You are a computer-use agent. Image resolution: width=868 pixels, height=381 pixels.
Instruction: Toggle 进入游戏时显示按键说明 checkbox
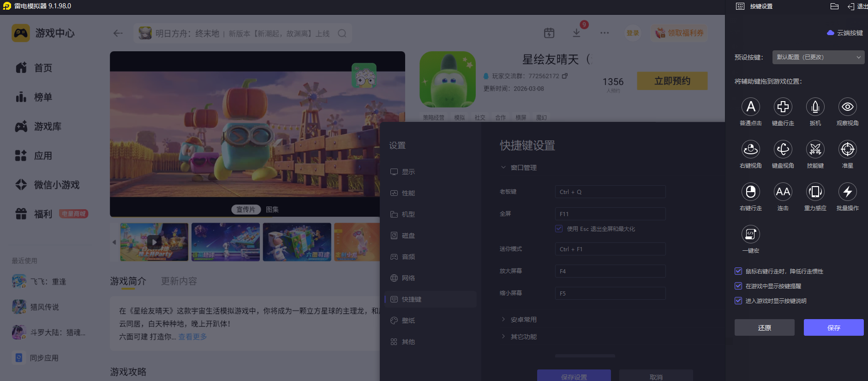738,301
